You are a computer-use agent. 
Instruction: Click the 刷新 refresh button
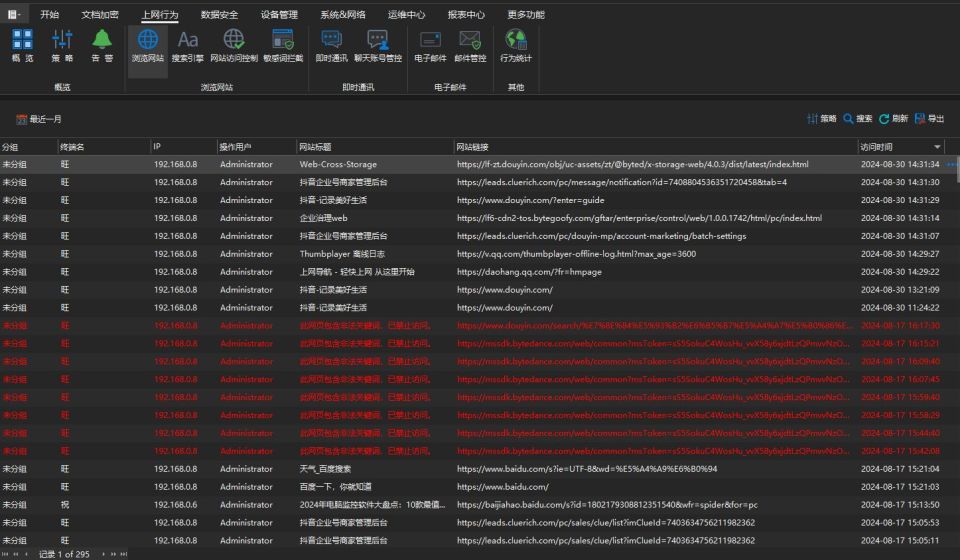coord(893,119)
